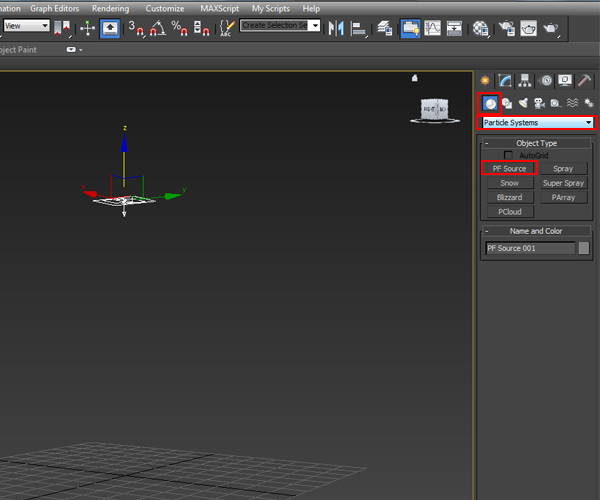Click the Use Pivot Point Center icon
This screenshot has width=600, height=500.
62,28
